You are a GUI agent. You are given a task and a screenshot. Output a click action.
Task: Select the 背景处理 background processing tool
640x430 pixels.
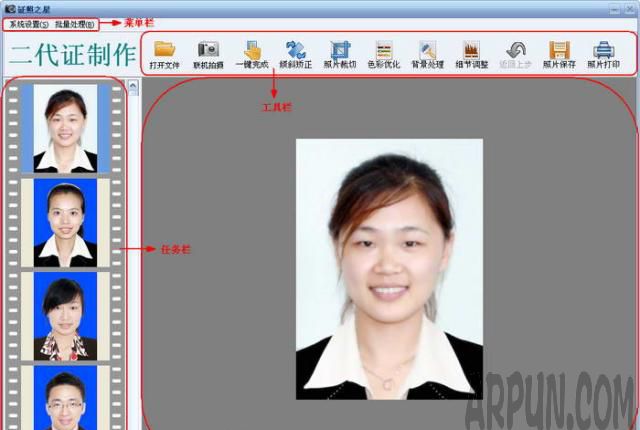coord(428,53)
